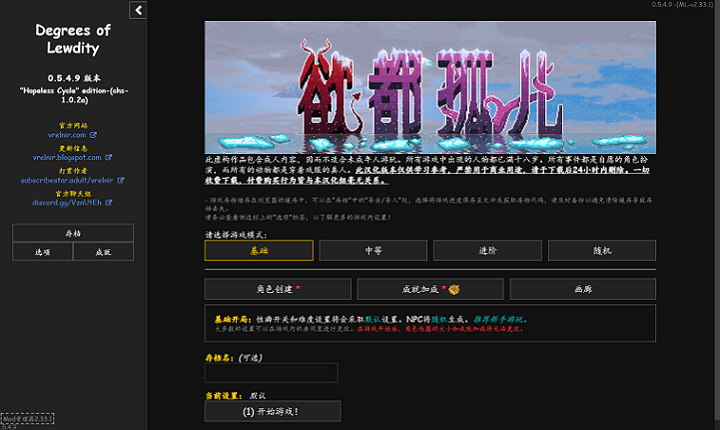Open the discord.gg/VznUtEh chat link
This screenshot has height=430, width=720.
click(67, 203)
